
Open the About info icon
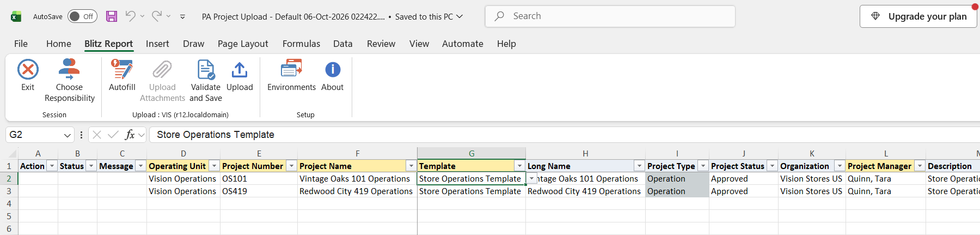click(x=333, y=70)
